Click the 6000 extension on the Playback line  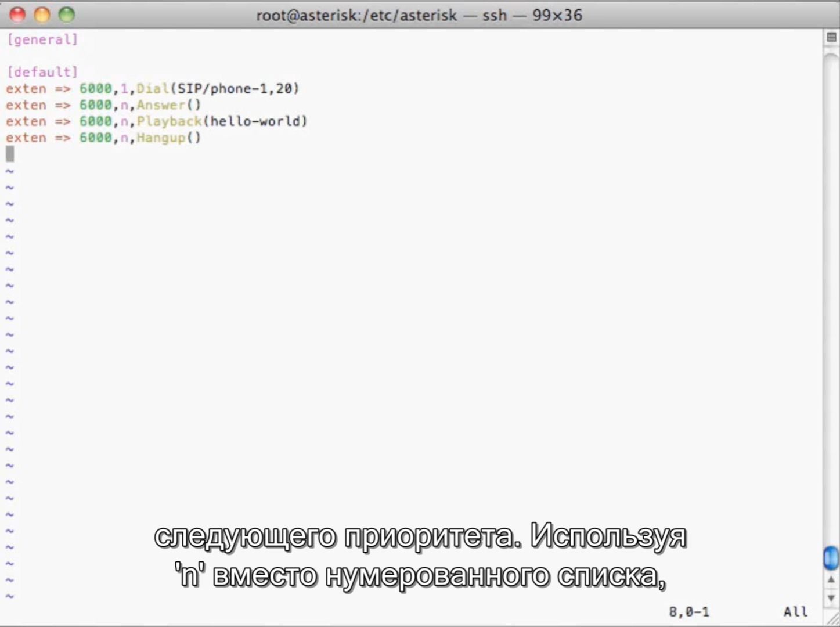pyautogui.click(x=95, y=121)
